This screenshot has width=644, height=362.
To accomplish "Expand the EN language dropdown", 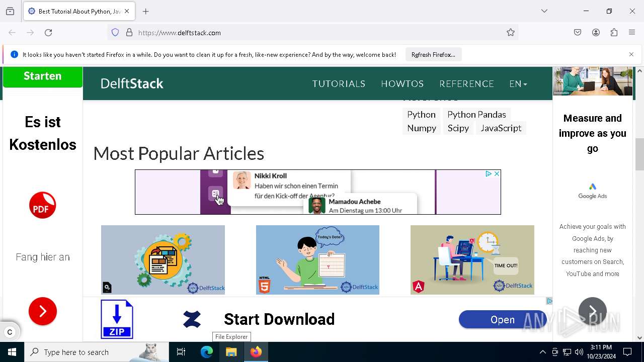I will pos(518,84).
